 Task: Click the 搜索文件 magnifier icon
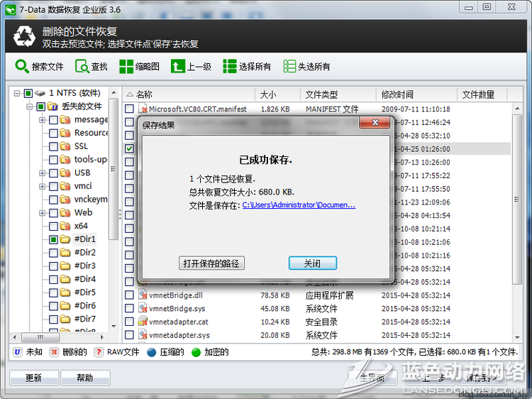pyautogui.click(x=22, y=67)
